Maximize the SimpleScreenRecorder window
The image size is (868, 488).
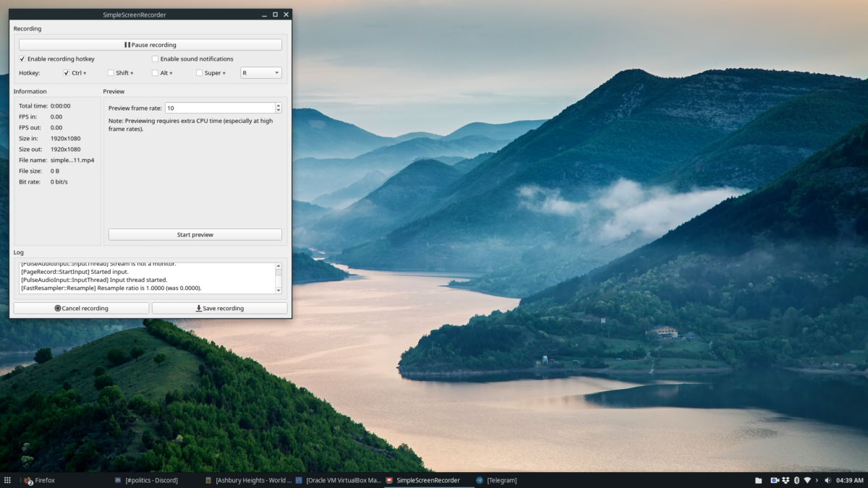tap(275, 14)
